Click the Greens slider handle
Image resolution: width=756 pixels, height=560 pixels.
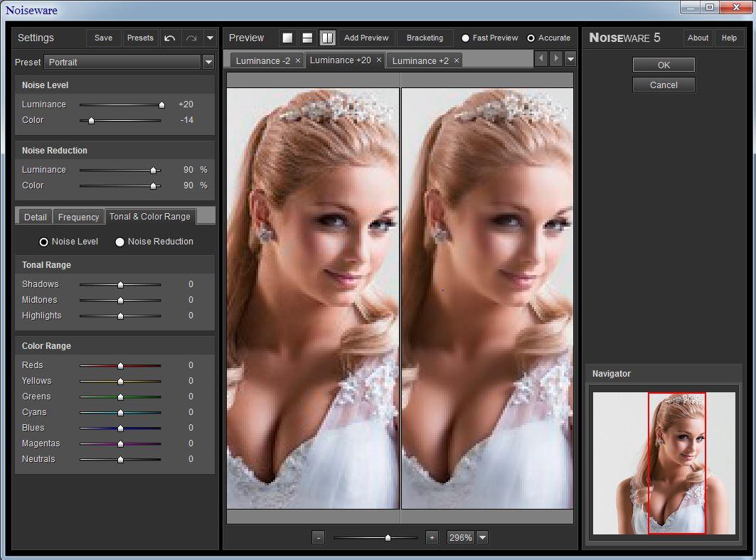pyautogui.click(x=120, y=397)
